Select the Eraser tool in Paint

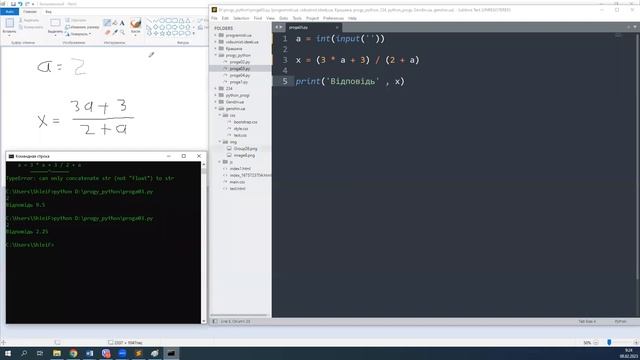[107, 32]
